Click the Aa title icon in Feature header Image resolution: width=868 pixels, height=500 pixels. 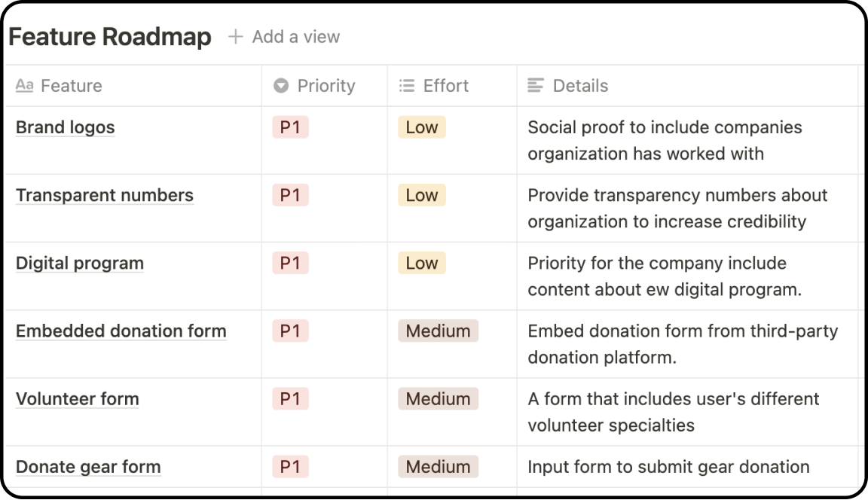pos(24,85)
